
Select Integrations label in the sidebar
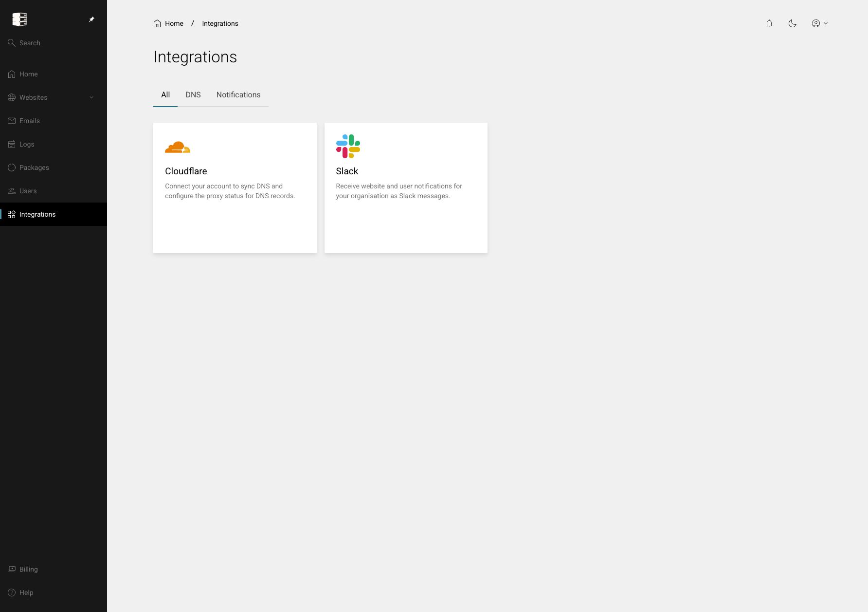click(37, 214)
